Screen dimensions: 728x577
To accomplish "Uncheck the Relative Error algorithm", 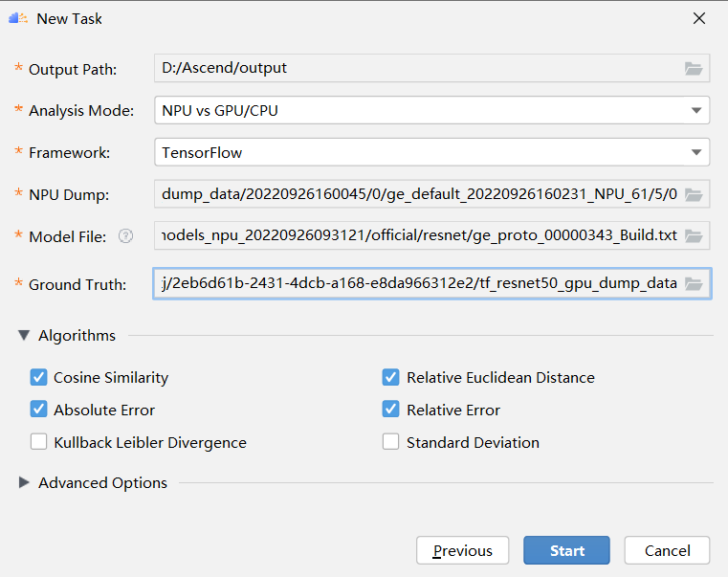I will [390, 410].
